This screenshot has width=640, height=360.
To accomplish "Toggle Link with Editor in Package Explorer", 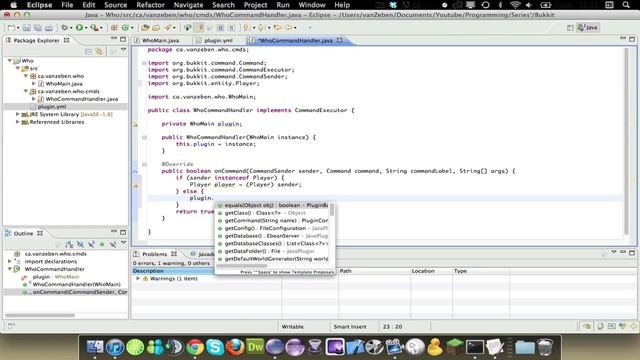I will [99, 51].
